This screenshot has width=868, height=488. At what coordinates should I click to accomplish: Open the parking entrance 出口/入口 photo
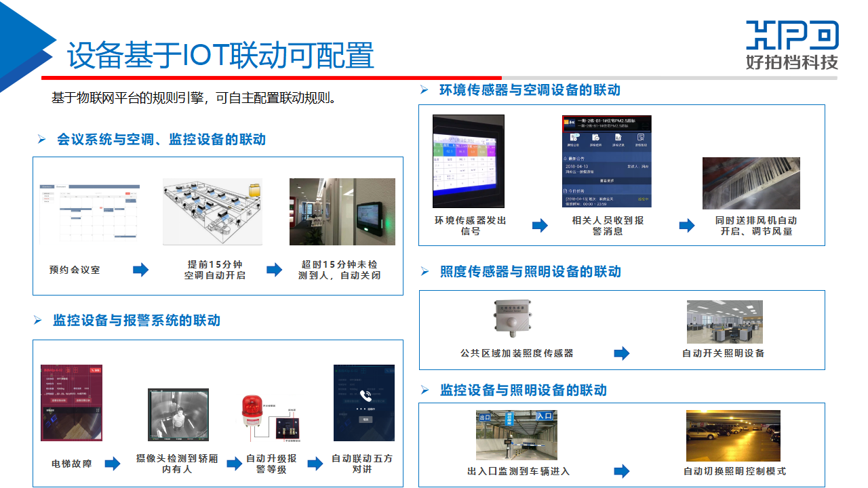coord(516,435)
